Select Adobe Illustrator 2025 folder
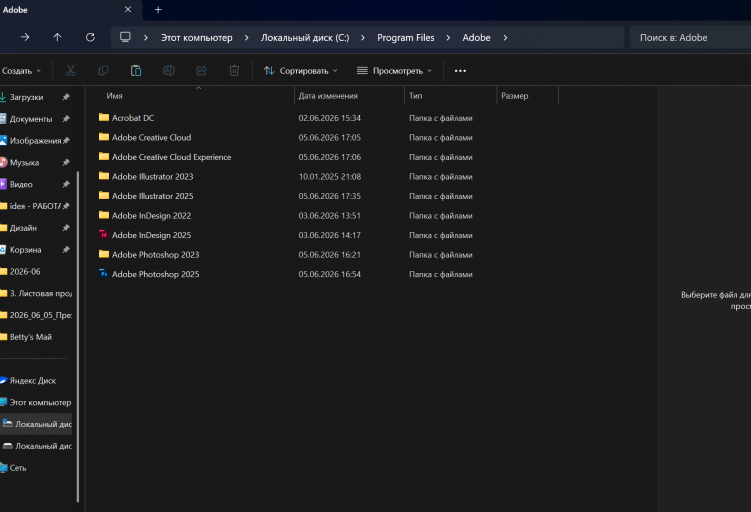This screenshot has width=751, height=512. [x=152, y=196]
